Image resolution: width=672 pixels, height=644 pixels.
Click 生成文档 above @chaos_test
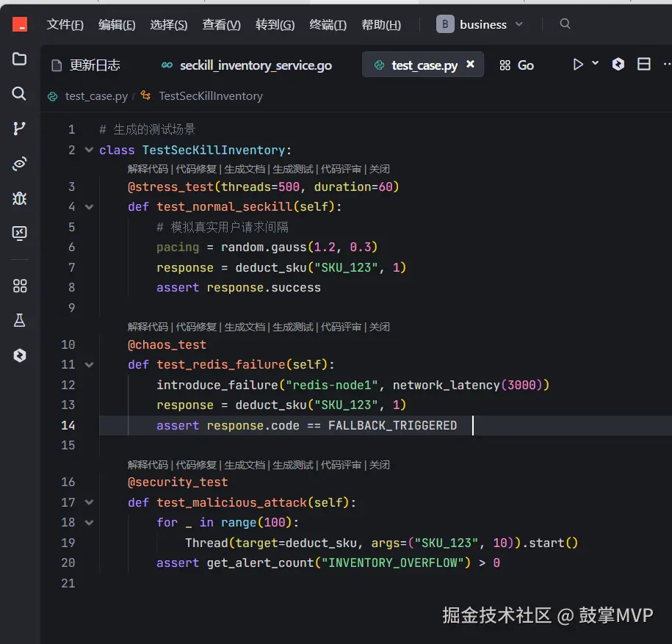(x=245, y=327)
